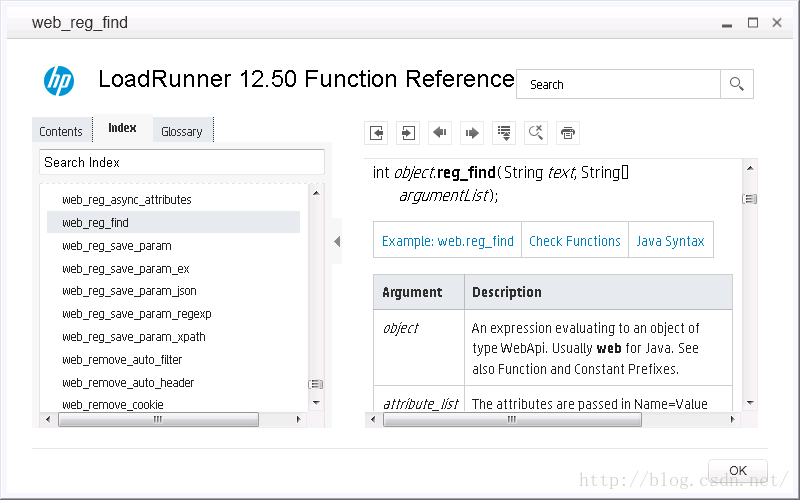This screenshot has height=500, width=800.
Task: Click the attribute_list argument cell
Action: pos(419,399)
